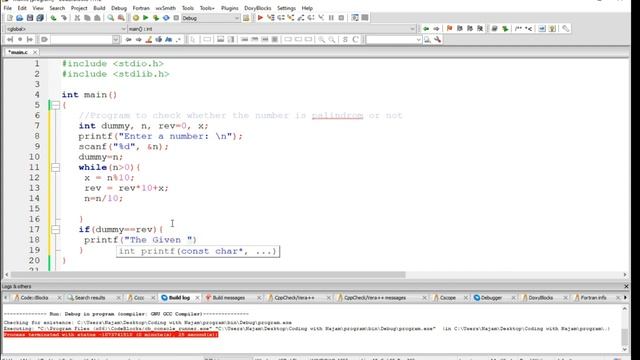Image resolution: width=640 pixels, height=360 pixels.
Task: Start debugging with red arrow icon
Action: [260, 18]
